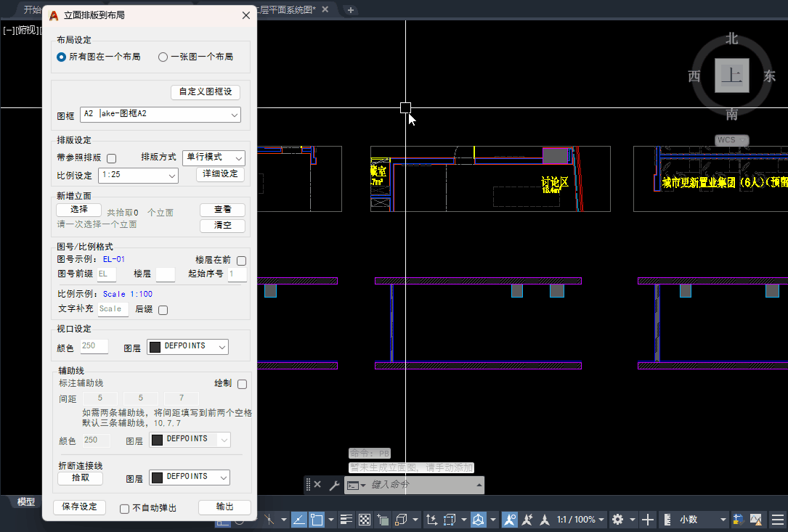
Task: Toggle polar tracking in the status bar
Action: click(297, 520)
